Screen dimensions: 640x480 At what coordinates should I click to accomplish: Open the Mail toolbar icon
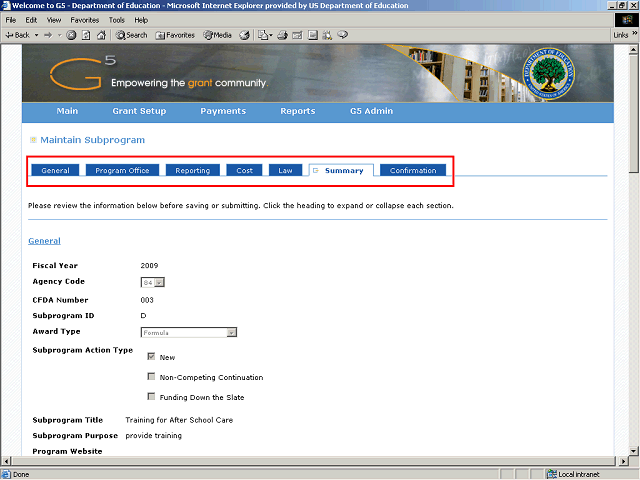click(x=265, y=35)
